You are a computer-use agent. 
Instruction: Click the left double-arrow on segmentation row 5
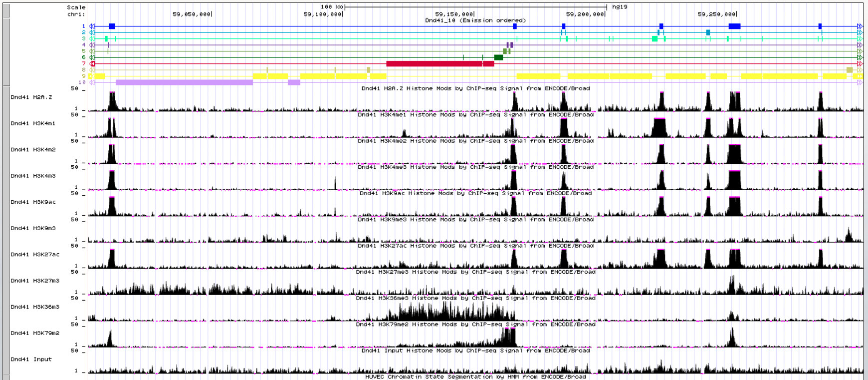coord(92,51)
